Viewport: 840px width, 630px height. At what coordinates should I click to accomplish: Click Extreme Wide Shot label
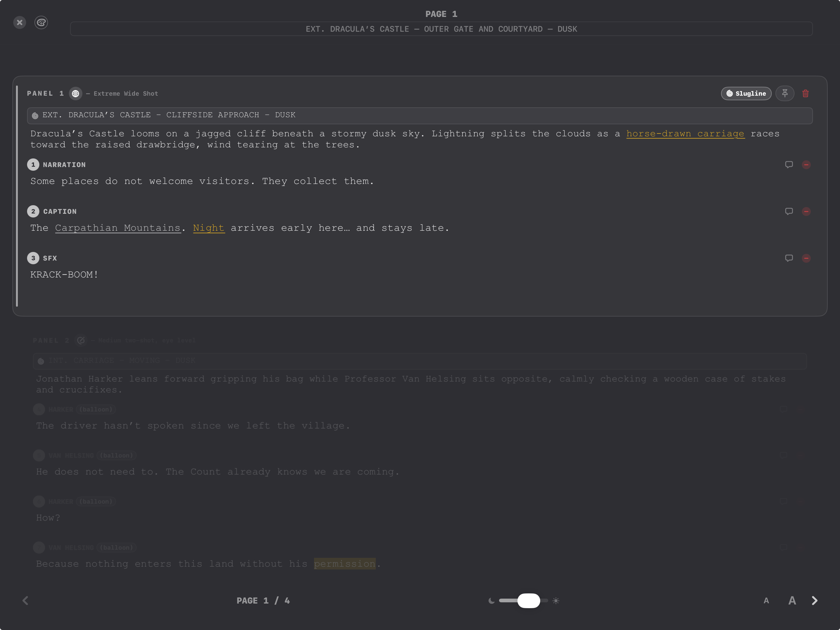(x=126, y=94)
